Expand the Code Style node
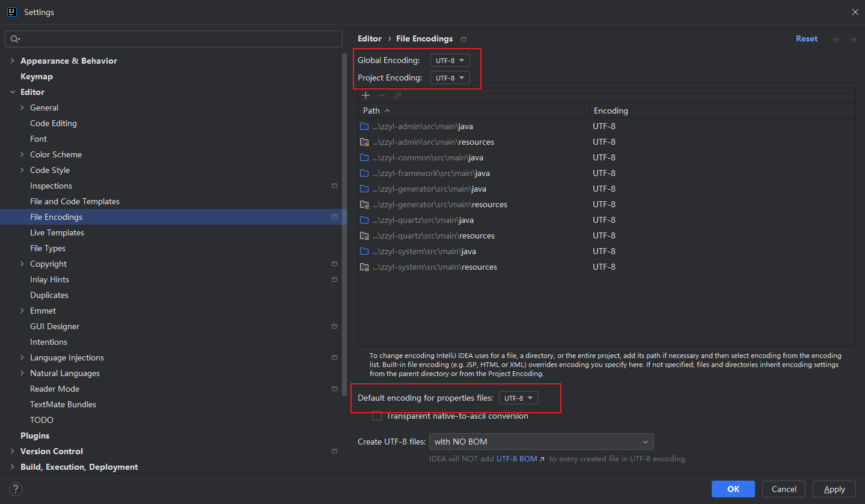Viewport: 865px width, 504px height. (22, 170)
